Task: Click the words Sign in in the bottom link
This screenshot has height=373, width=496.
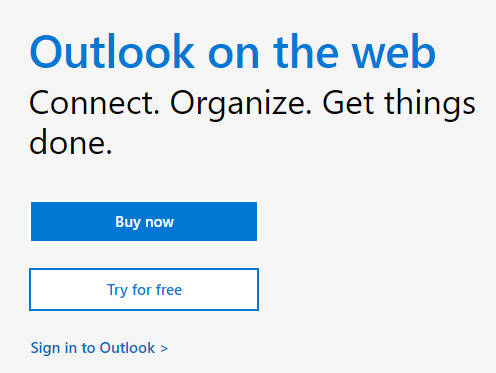Action: 54,348
